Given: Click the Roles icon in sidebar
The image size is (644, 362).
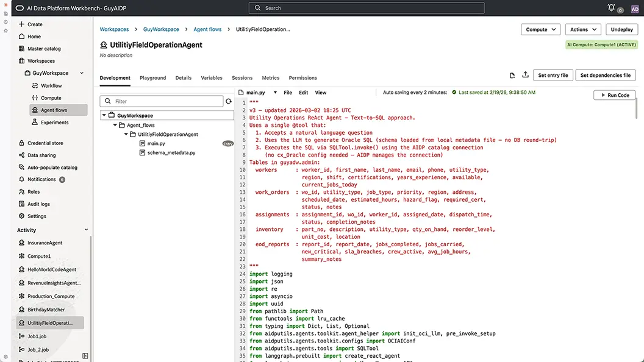Looking at the screenshot, I should pyautogui.click(x=22, y=192).
